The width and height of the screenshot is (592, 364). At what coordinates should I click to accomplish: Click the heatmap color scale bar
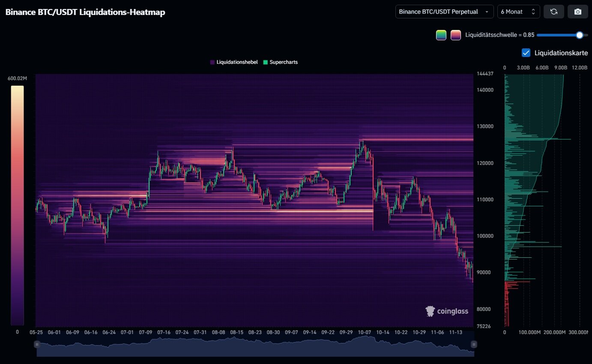click(x=17, y=206)
